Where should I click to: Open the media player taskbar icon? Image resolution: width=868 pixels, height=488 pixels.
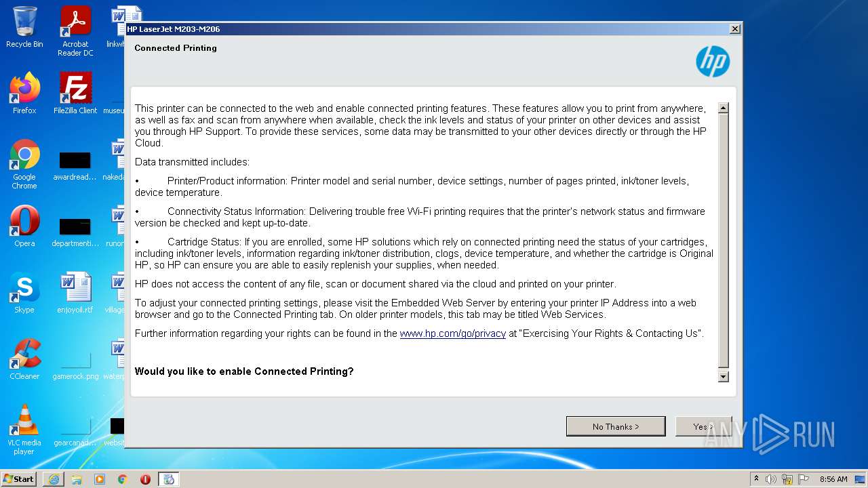(100, 479)
